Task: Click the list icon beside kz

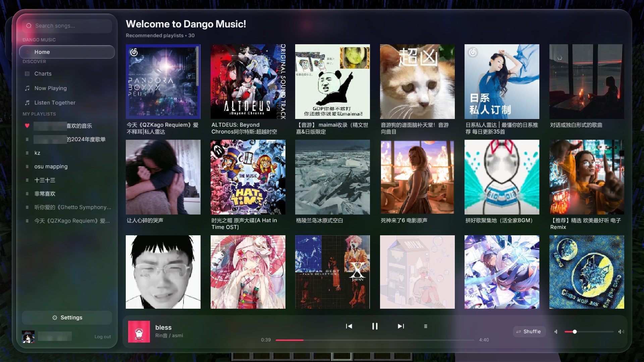Action: (27, 153)
